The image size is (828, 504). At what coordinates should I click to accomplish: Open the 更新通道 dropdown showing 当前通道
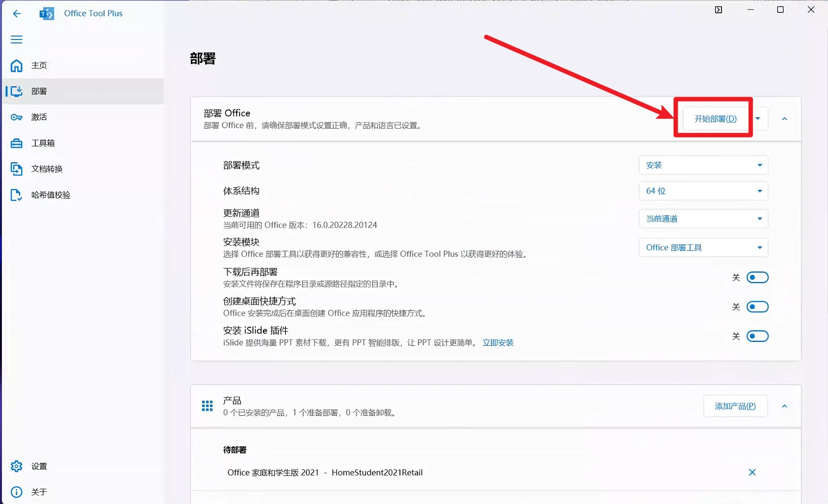pyautogui.click(x=704, y=219)
